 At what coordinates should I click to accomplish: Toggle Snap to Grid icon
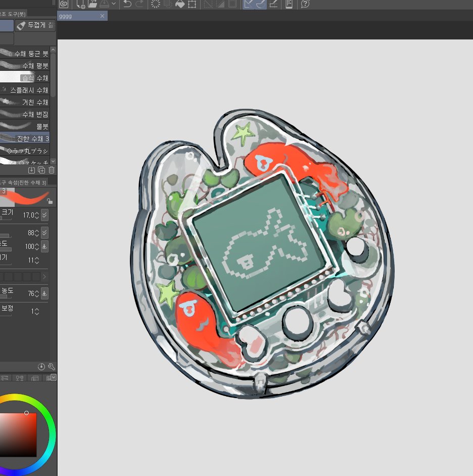(273, 4)
